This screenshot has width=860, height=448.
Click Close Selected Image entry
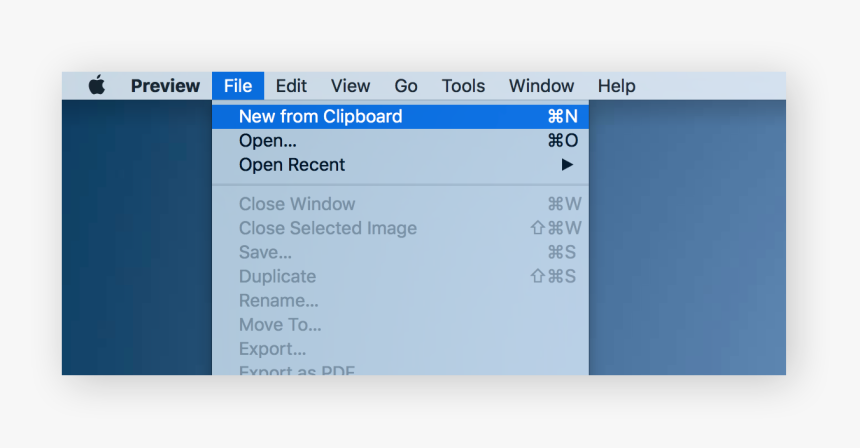tap(400, 228)
